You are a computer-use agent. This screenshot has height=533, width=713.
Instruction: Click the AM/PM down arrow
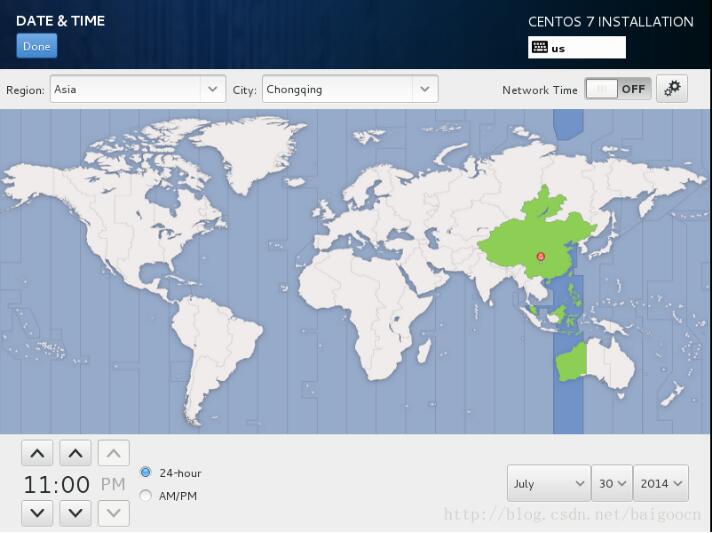114,513
